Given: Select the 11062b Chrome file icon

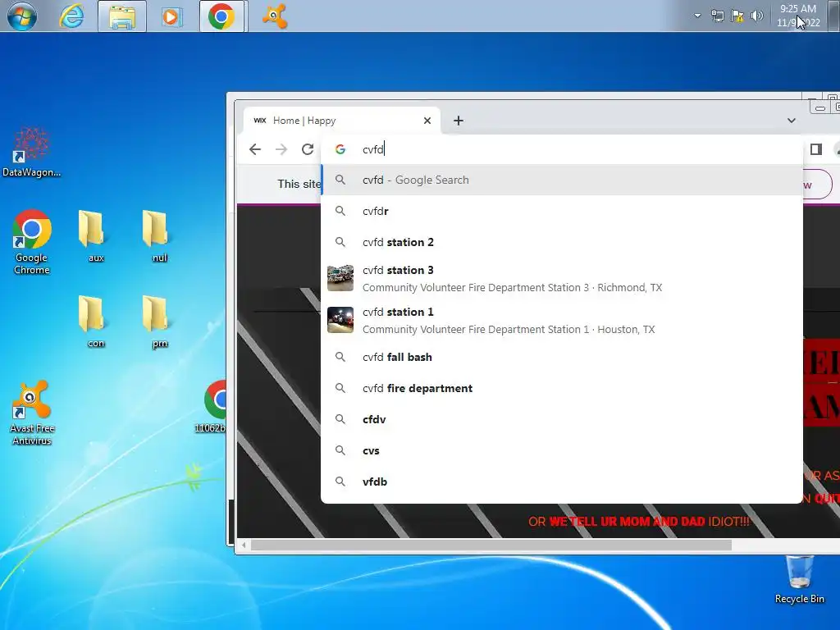Looking at the screenshot, I should tap(213, 407).
